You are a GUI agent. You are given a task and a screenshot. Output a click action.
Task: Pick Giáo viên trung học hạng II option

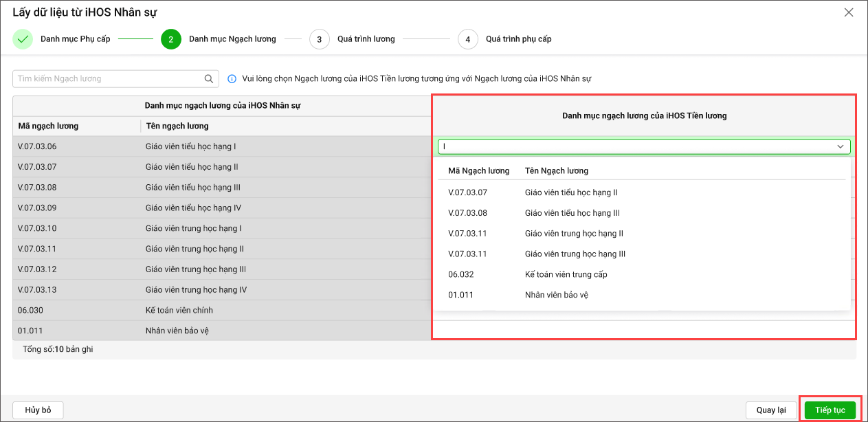(574, 234)
